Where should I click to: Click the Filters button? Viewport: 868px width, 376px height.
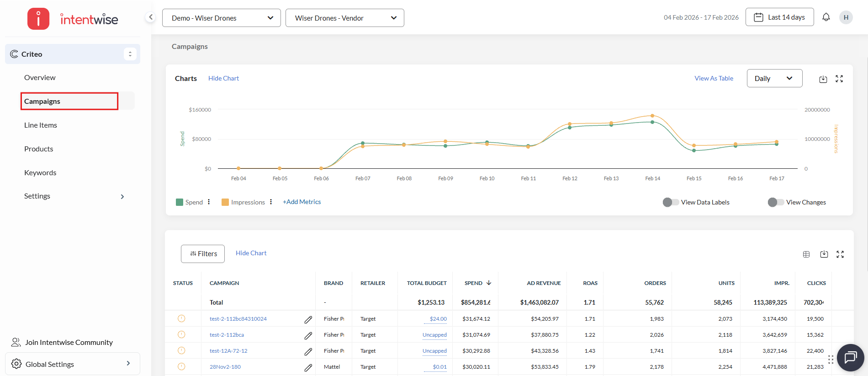coord(203,254)
